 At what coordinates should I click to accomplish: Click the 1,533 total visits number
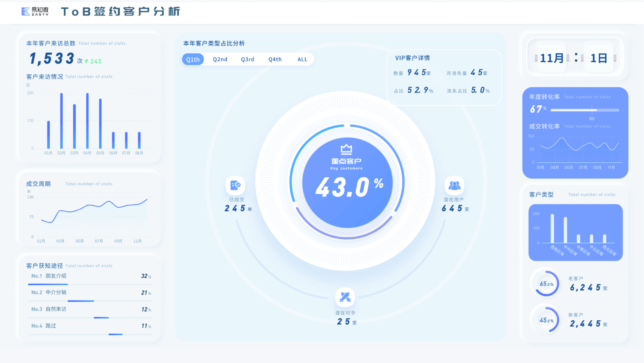(x=52, y=58)
